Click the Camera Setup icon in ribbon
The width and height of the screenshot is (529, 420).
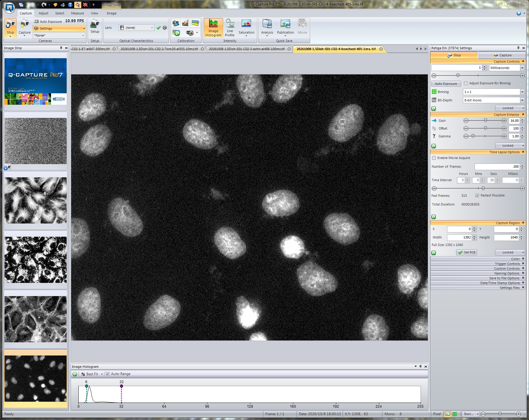(x=95, y=26)
